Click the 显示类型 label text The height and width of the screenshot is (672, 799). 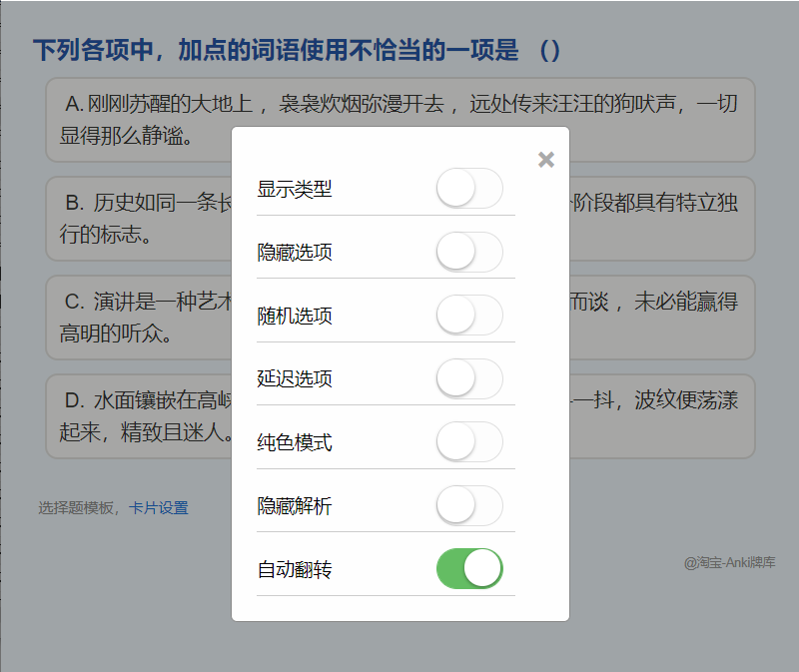click(x=295, y=189)
